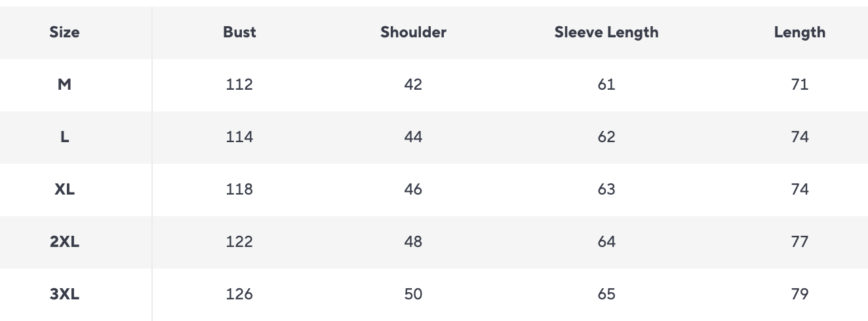
Task: Click bust value 126 in 3XL row
Action: pyautogui.click(x=239, y=294)
